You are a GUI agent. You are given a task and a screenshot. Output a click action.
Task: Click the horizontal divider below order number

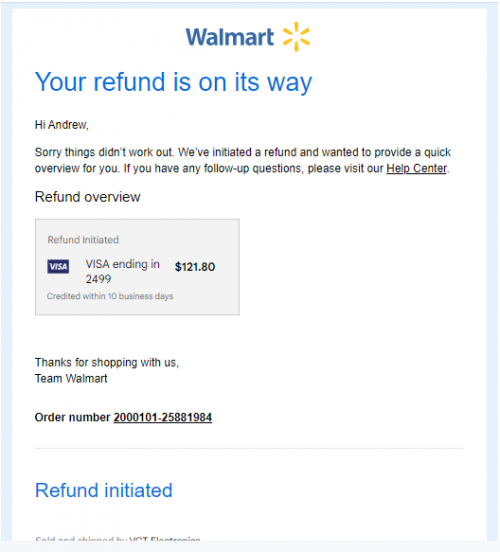click(249, 448)
